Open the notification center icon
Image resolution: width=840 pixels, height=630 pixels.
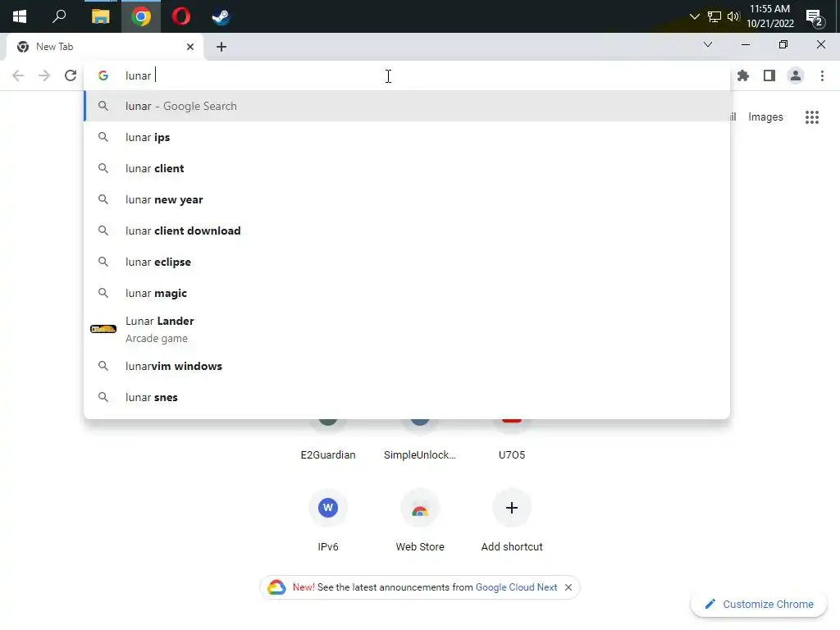tap(815, 18)
